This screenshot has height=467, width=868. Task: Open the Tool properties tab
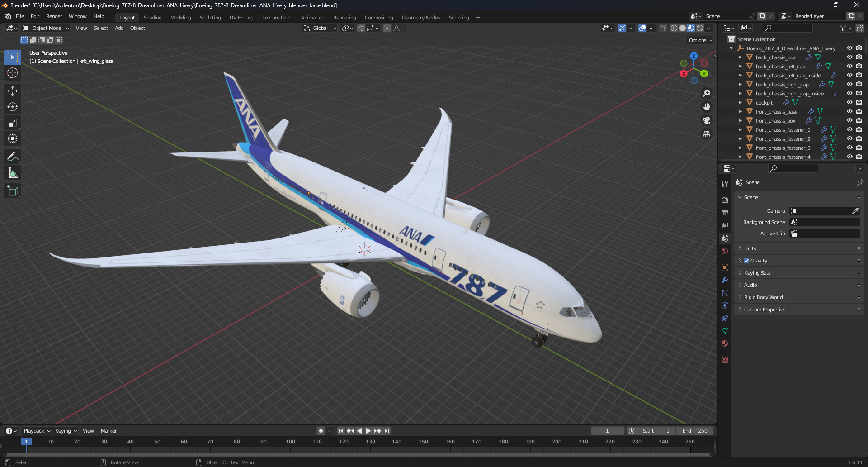[x=725, y=184]
